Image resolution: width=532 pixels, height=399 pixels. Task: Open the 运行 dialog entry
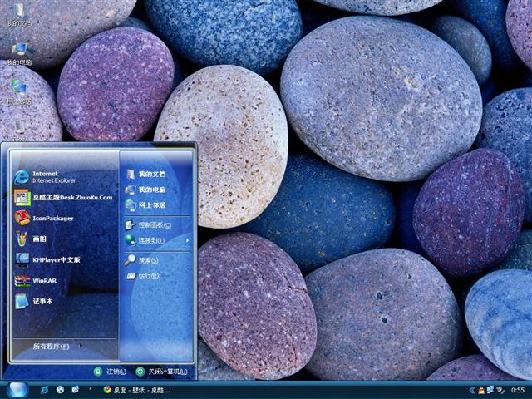click(x=148, y=275)
